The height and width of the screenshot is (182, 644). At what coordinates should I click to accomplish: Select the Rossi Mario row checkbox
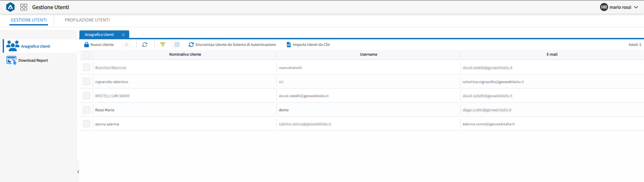pyautogui.click(x=87, y=110)
